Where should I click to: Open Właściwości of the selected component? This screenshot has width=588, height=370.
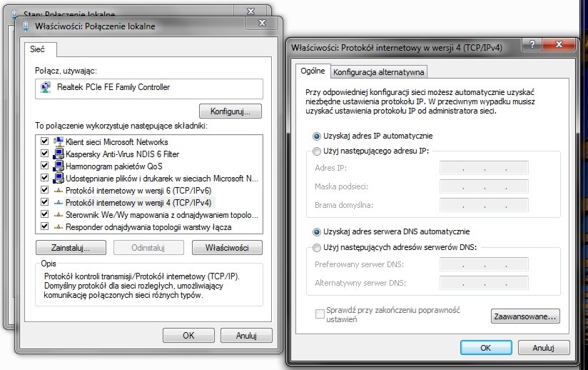click(227, 248)
